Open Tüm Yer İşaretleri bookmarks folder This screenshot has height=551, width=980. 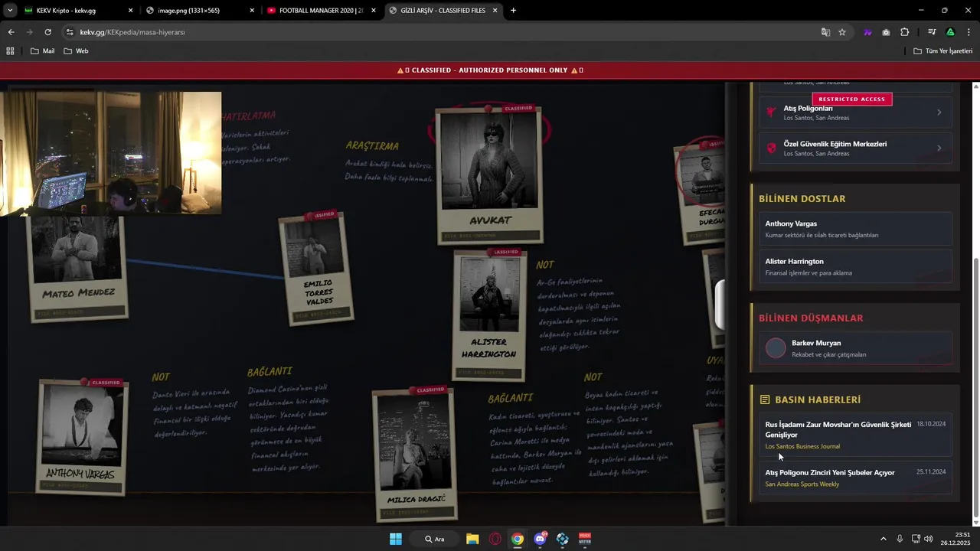(942, 51)
